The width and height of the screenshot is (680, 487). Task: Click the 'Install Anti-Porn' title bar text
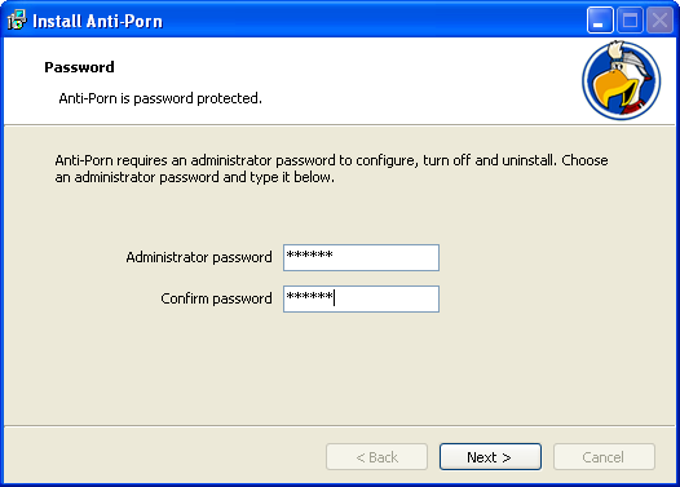(98, 21)
